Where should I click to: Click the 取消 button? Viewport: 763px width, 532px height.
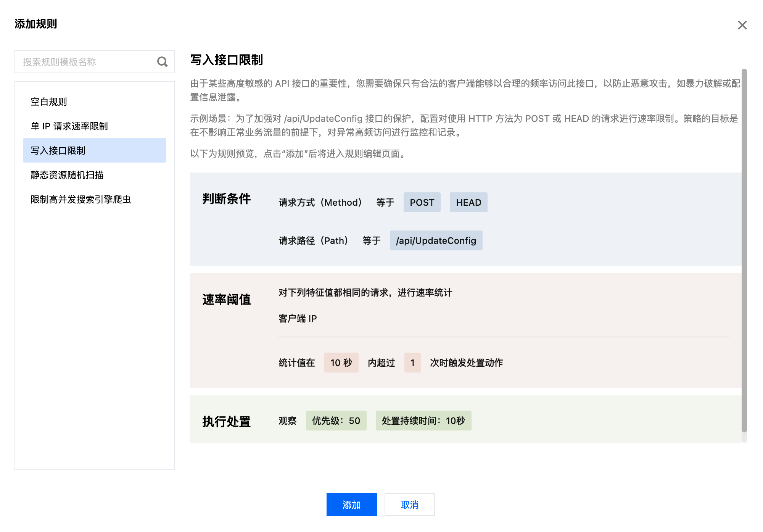409,505
